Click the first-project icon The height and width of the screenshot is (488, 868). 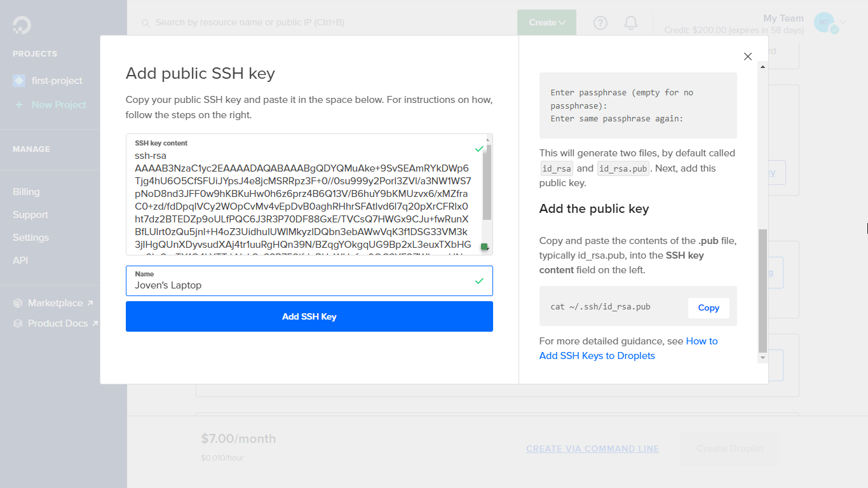tap(20, 80)
